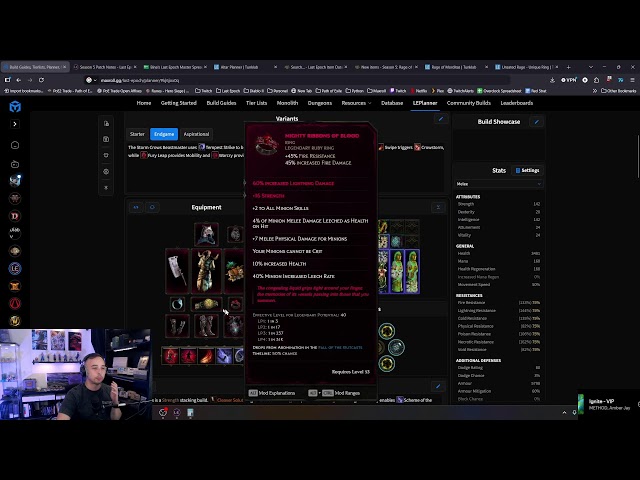Click top document icon in planner sidebar
Screen dimensions: 640x480
pos(106,123)
